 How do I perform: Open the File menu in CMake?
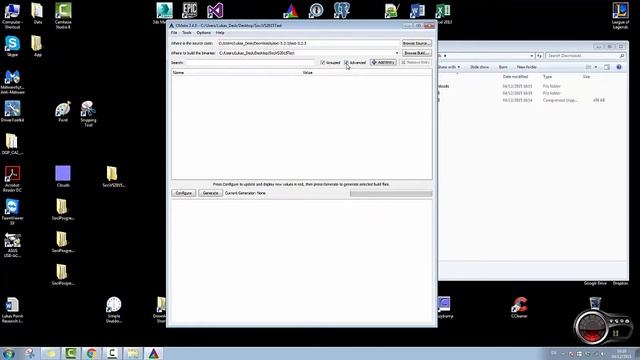(x=174, y=33)
